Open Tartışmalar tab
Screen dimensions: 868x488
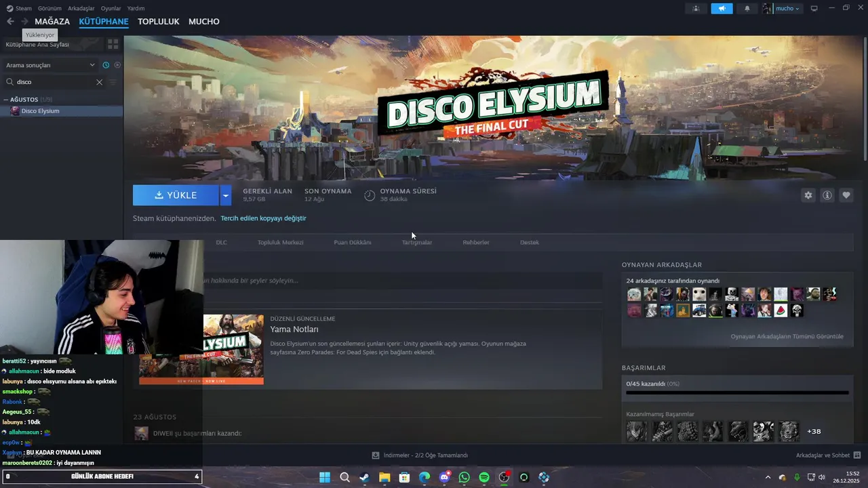click(417, 242)
